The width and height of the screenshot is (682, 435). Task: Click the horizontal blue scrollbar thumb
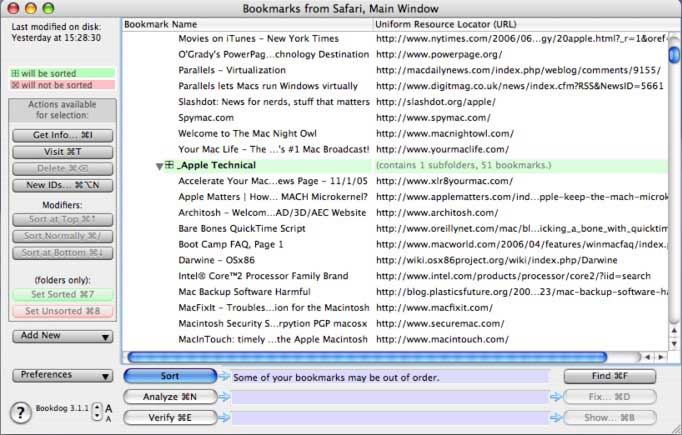[367, 357]
